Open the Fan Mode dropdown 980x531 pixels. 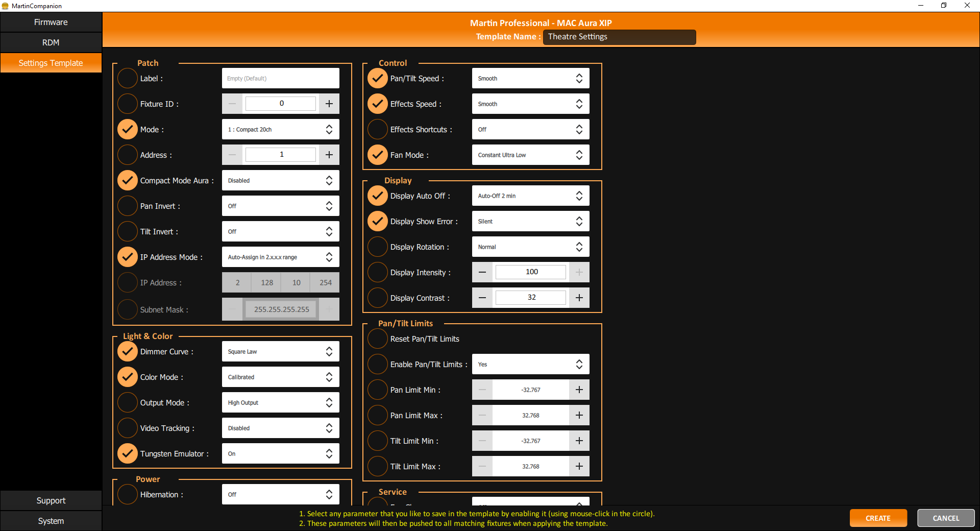click(530, 155)
